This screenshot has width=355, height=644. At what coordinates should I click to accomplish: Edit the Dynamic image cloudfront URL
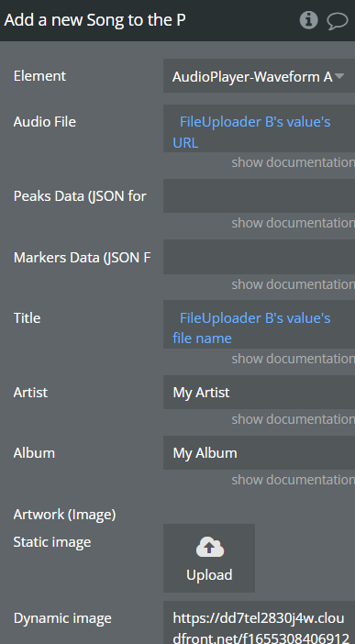coord(259,623)
